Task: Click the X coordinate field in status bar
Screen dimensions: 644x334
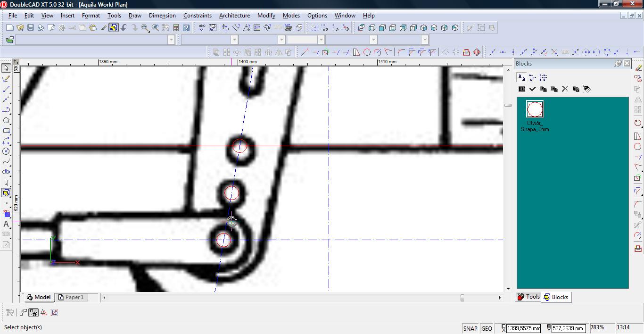Action: [x=523, y=328]
